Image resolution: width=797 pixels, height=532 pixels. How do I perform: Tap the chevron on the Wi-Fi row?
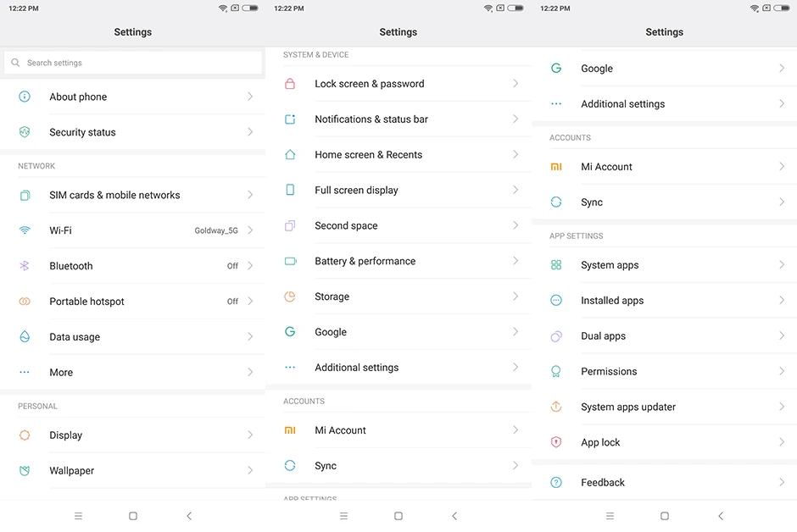tap(250, 230)
